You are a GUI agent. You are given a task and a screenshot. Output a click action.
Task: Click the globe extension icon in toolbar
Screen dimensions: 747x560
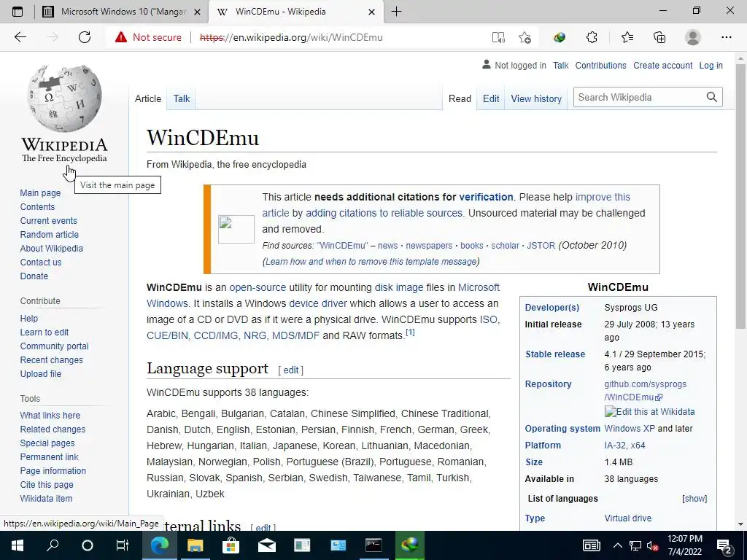pyautogui.click(x=560, y=37)
